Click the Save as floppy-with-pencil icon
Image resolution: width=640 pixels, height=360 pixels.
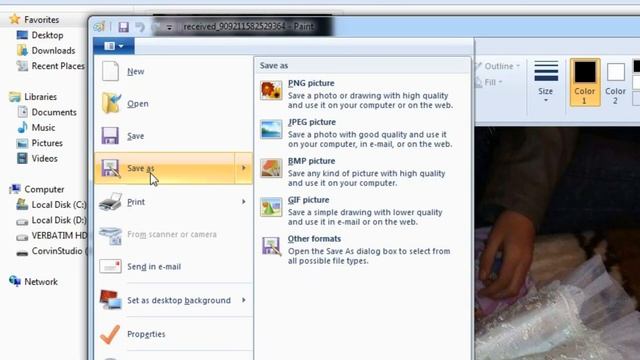111,168
